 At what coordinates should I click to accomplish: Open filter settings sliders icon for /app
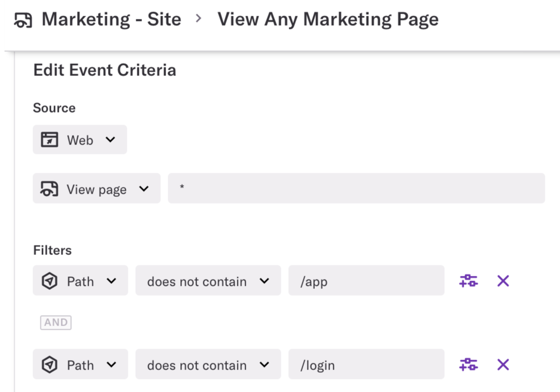(468, 281)
